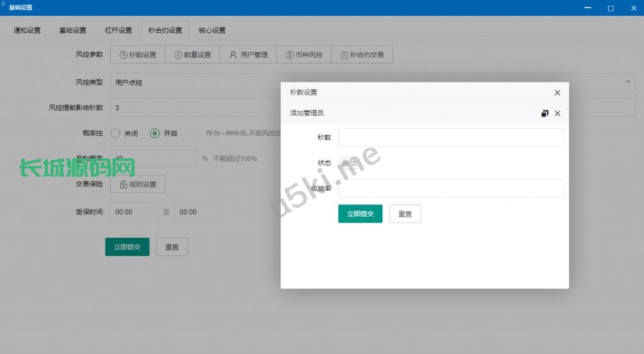Image resolution: width=644 pixels, height=354 pixels.
Task: Click the dollar icon on 币种风控
Action: (289, 55)
